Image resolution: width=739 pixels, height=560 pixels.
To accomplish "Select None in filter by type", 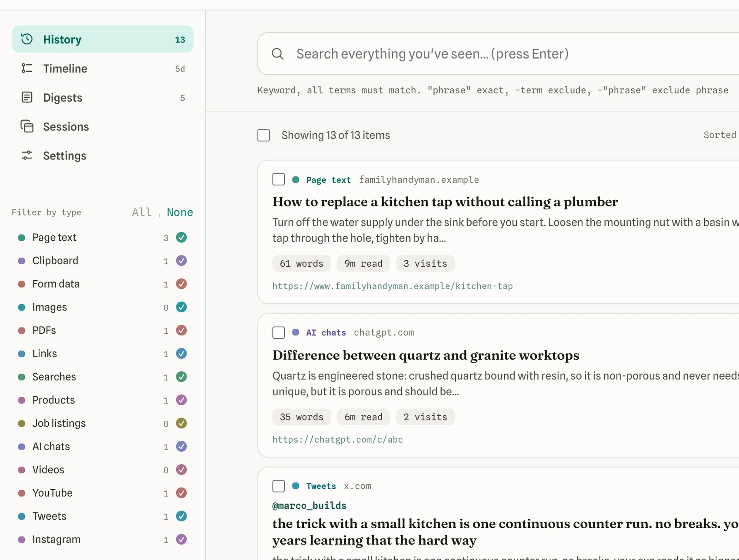I will coord(180,212).
